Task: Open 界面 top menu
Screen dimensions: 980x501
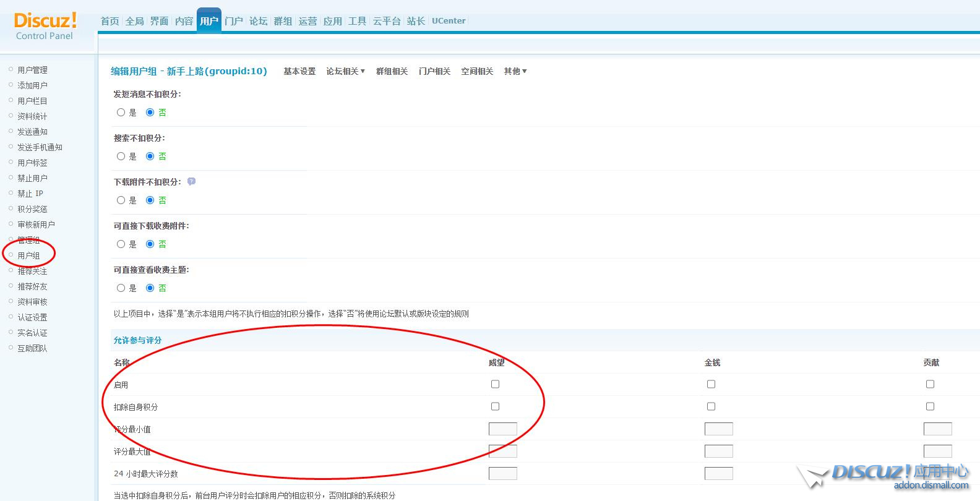Action: pyautogui.click(x=160, y=21)
